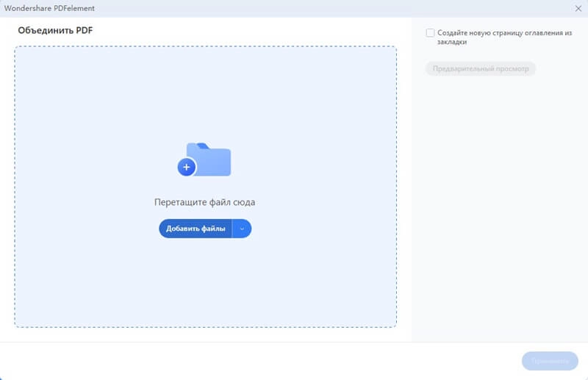588x380 pixels.
Task: Click the blue plus badge on the folder
Action: point(187,168)
